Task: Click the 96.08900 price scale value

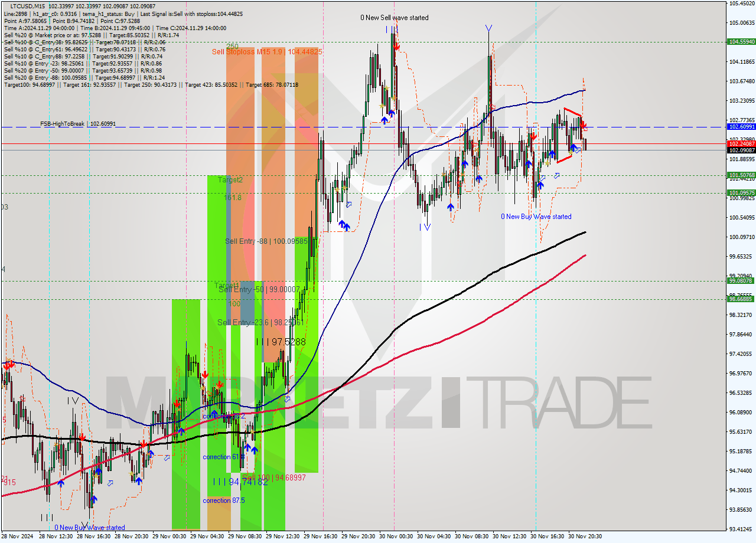Action: (741, 412)
